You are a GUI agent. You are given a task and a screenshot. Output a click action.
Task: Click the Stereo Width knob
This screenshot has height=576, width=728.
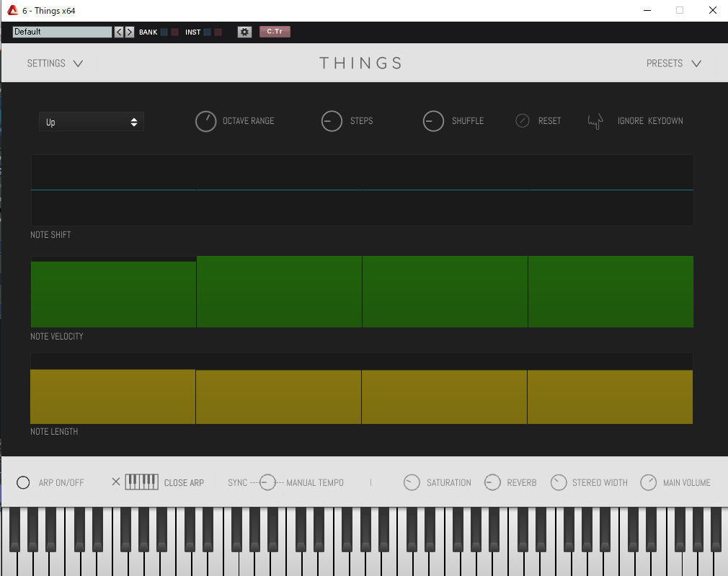[x=559, y=482]
